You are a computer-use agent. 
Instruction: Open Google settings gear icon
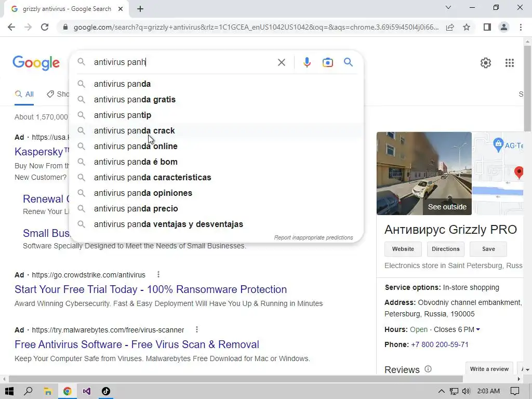[x=486, y=63]
